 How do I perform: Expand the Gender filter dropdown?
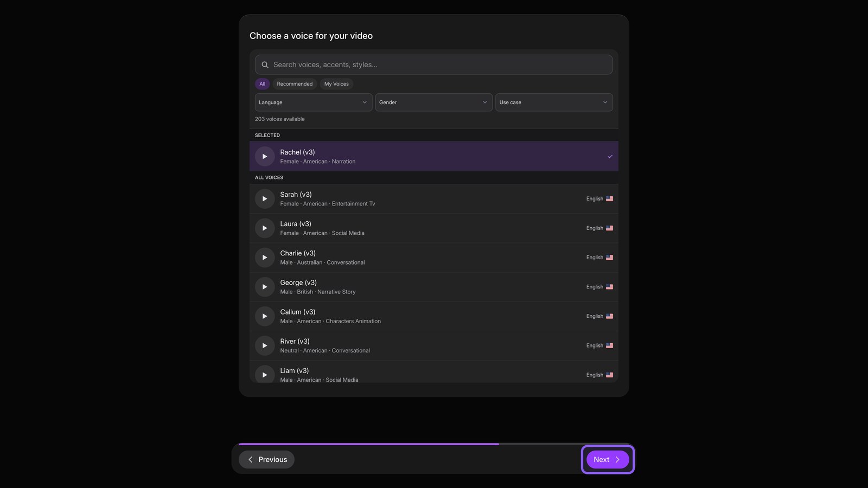(x=434, y=102)
